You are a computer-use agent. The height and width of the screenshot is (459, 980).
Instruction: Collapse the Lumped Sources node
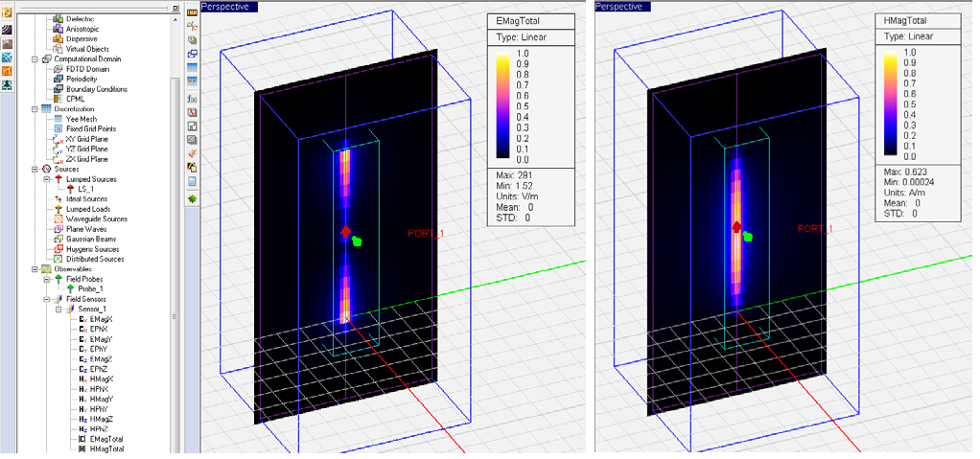(x=46, y=178)
